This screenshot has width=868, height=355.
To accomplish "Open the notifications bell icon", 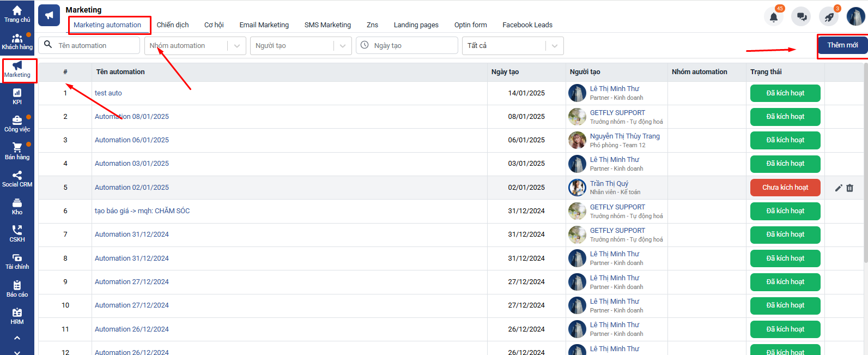I will pyautogui.click(x=774, y=17).
